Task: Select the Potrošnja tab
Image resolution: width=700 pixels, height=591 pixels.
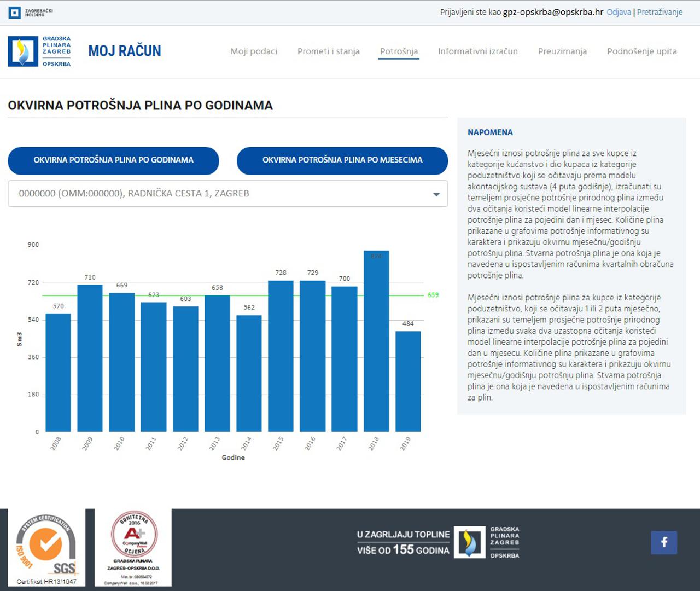Action: click(399, 51)
